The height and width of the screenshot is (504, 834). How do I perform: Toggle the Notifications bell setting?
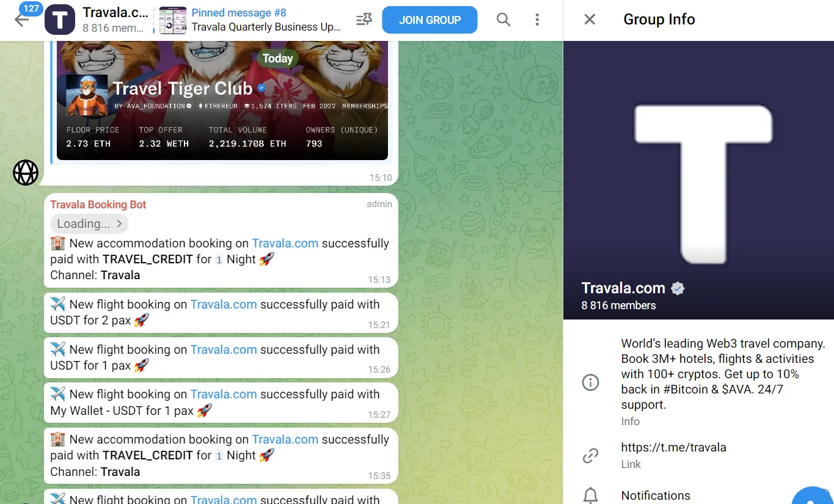click(590, 495)
